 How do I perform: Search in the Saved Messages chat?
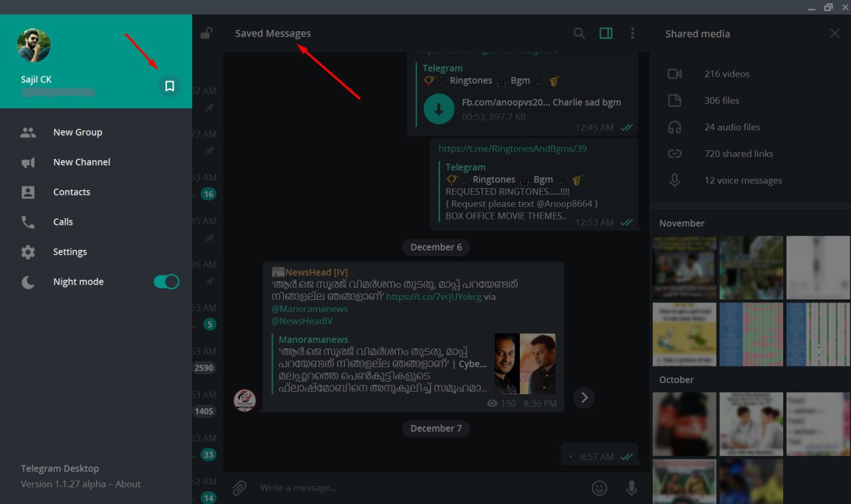(x=579, y=33)
